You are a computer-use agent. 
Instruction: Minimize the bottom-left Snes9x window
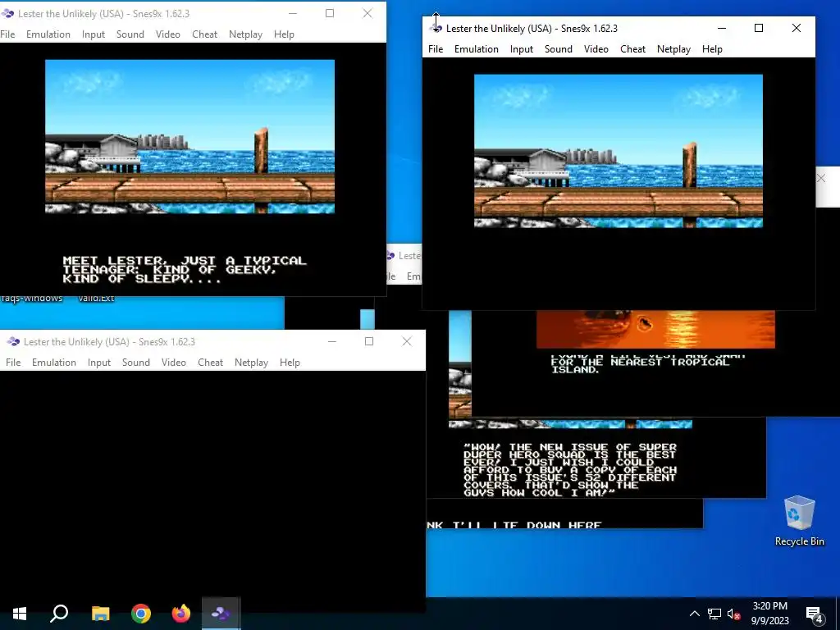332,342
